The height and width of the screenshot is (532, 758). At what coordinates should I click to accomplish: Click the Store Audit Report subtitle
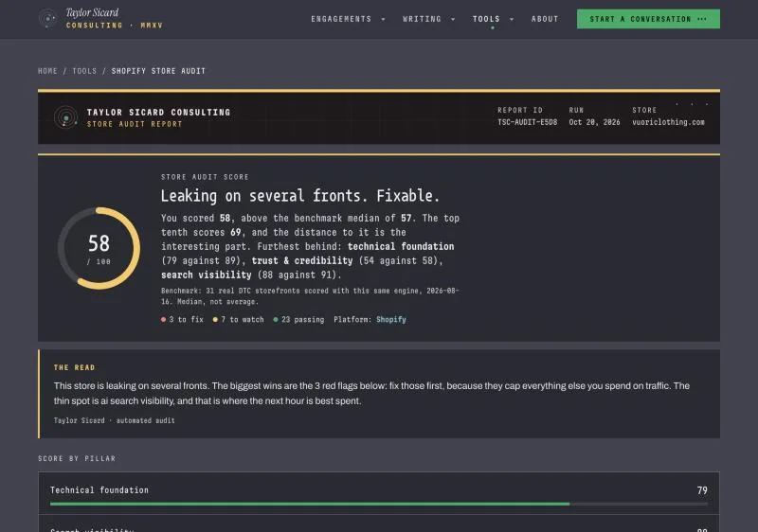[x=135, y=124]
